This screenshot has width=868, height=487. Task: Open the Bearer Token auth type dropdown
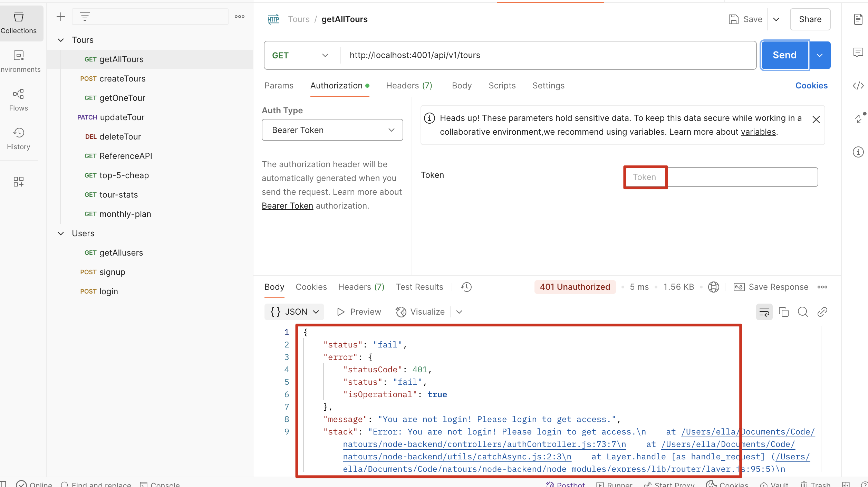[332, 130]
